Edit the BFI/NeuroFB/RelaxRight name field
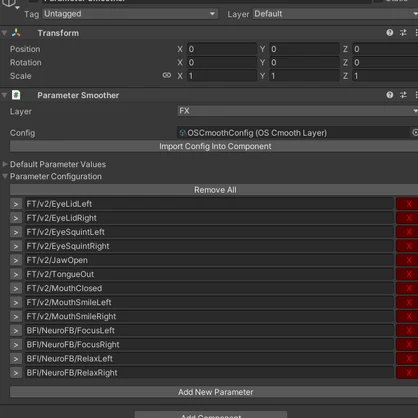This screenshot has width=418, height=418. tap(209, 373)
